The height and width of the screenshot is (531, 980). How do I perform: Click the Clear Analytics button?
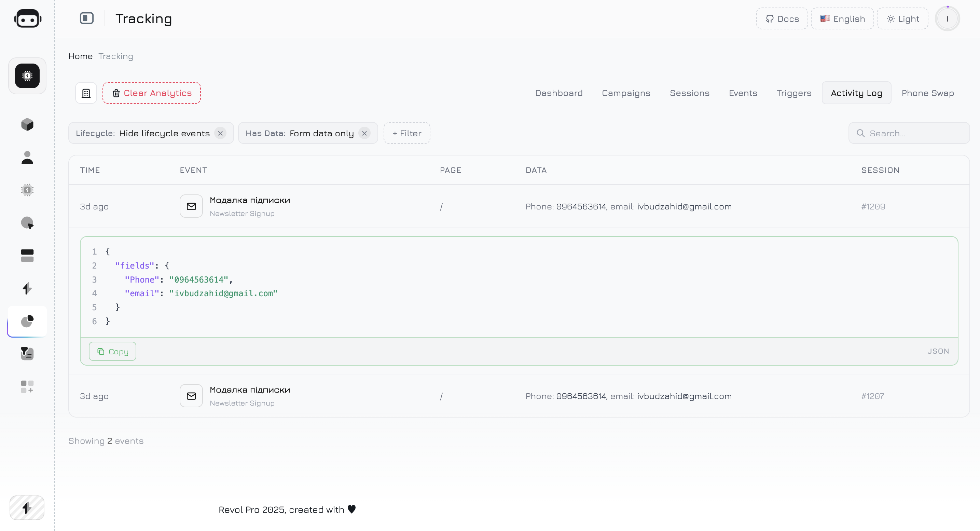coord(151,93)
